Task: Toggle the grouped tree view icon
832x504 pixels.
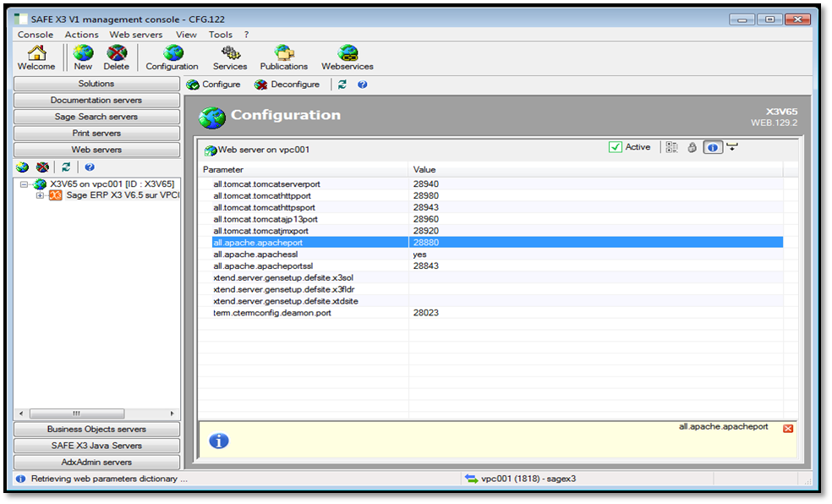Action: (x=672, y=147)
